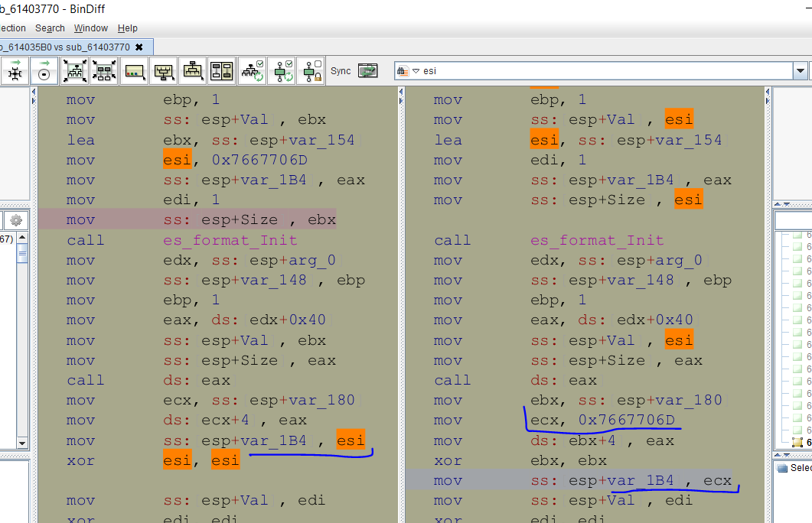Switch to the combined side-by-side view icon
The image size is (812, 523).
click(222, 71)
